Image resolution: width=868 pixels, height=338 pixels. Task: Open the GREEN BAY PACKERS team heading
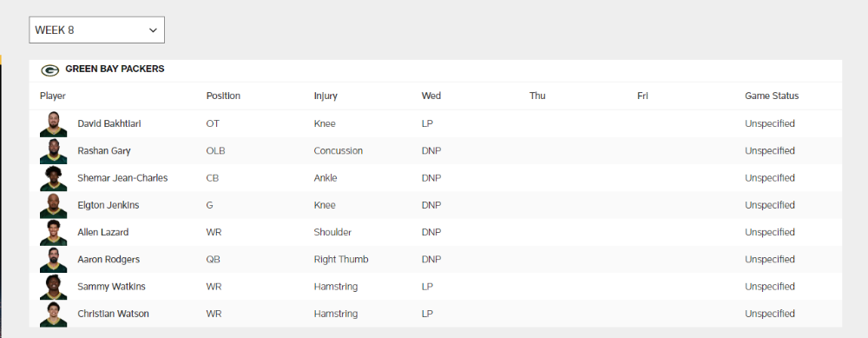tap(115, 70)
